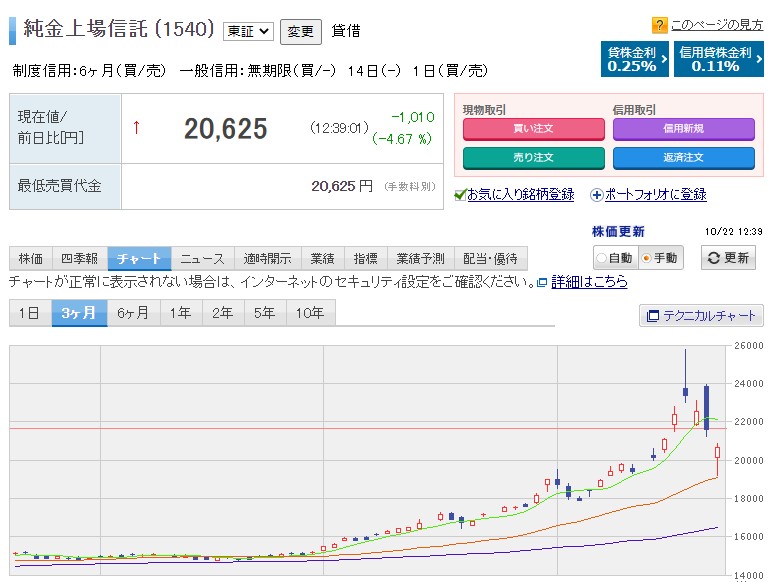772x582 pixels.
Task: Select the 6ヶ月 chart period
Action: [x=132, y=313]
